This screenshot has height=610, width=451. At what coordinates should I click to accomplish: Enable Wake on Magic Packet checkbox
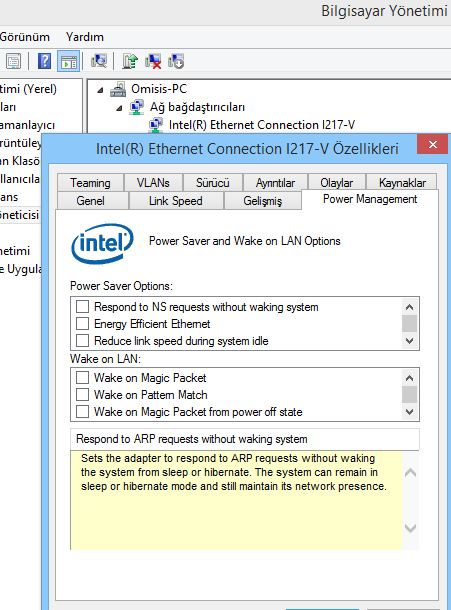click(x=82, y=377)
